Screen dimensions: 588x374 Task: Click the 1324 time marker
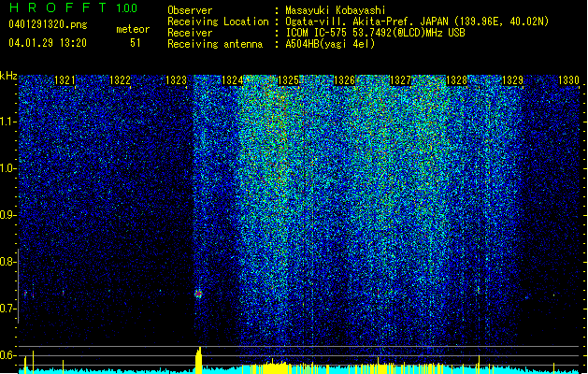pyautogui.click(x=233, y=80)
